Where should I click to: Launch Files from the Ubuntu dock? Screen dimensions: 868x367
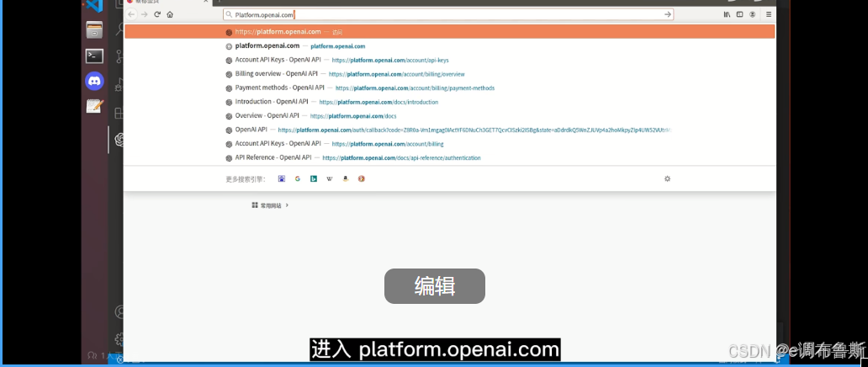point(95,30)
